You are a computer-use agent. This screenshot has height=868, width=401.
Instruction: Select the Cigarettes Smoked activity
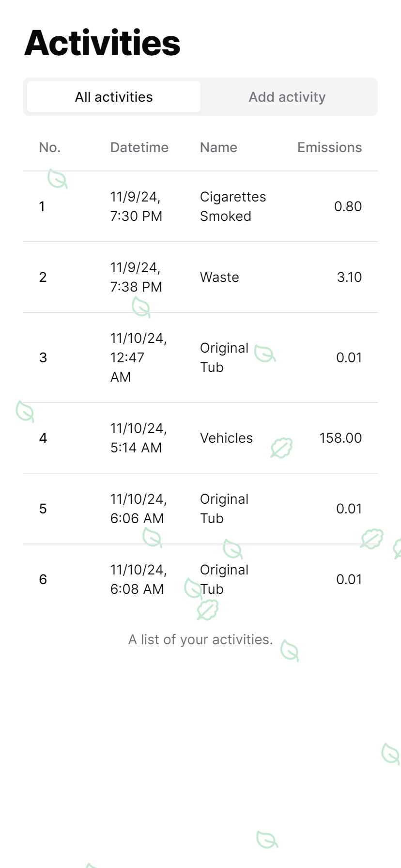tap(233, 206)
